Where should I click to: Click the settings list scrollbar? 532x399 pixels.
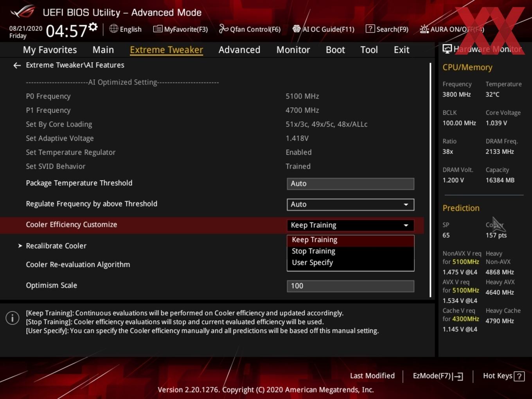point(430,180)
